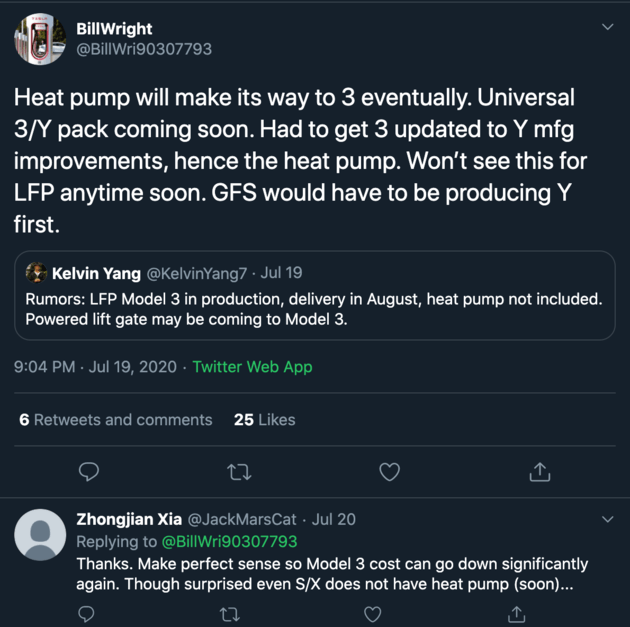View the 6 Retweets and comments
630x627 pixels.
click(x=116, y=420)
